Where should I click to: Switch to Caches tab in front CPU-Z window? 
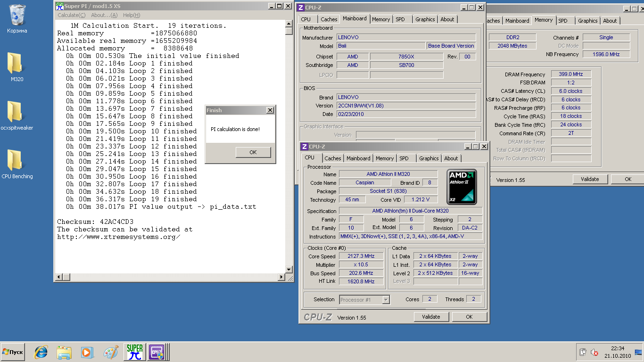333,158
